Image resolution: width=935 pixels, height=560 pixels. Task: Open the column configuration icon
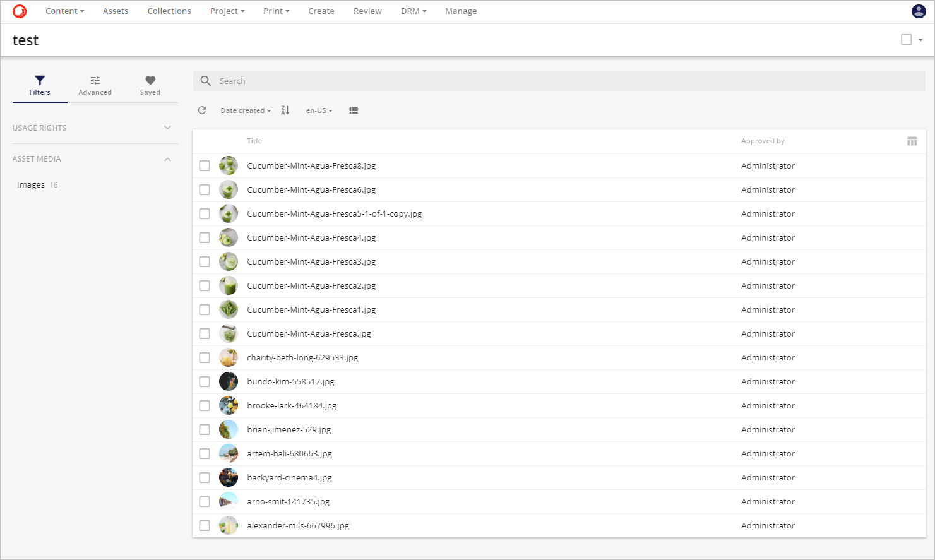(912, 141)
